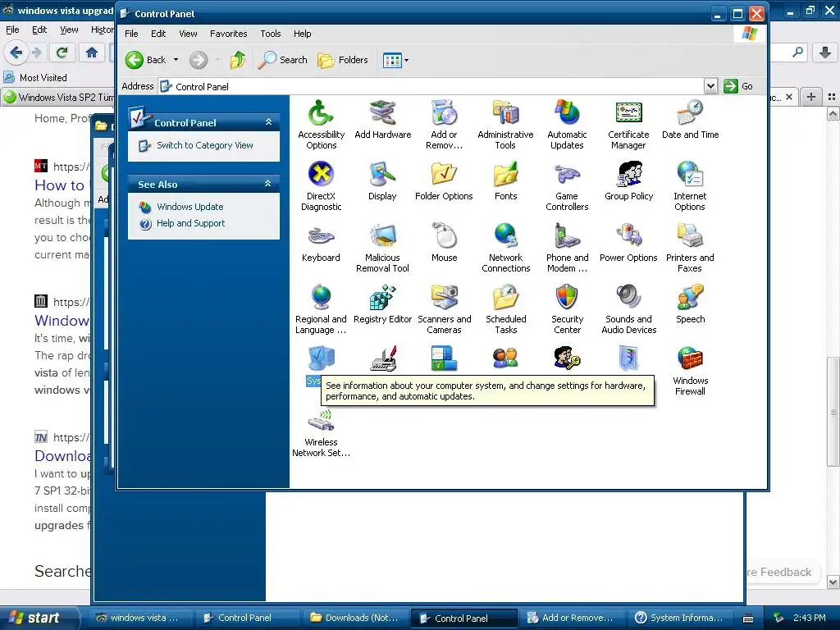Open Windows Firewall
Screen dimensions: 840x630
(x=690, y=371)
